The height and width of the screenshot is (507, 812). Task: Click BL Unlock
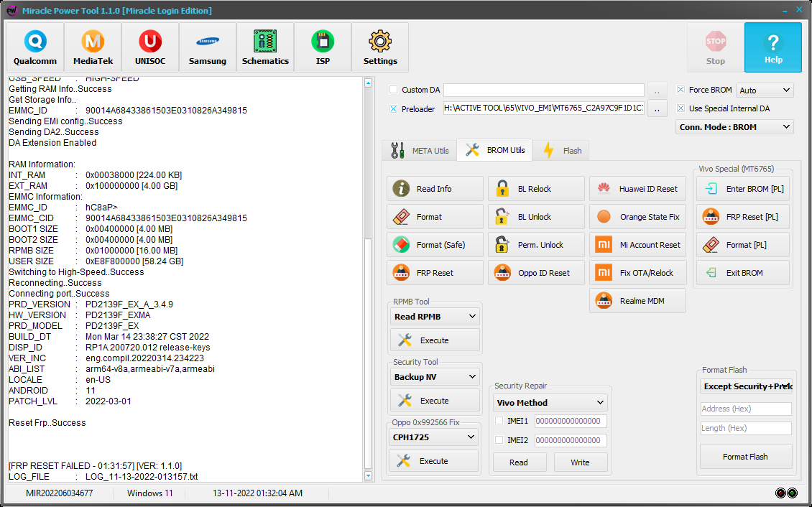537,217
